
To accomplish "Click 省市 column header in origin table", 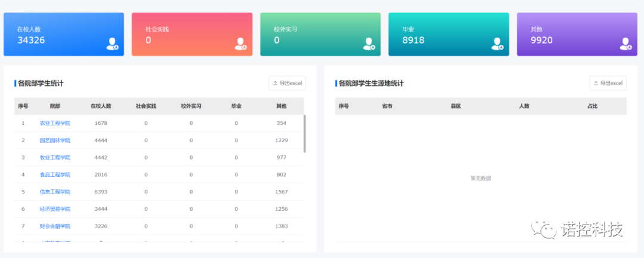I will (387, 106).
